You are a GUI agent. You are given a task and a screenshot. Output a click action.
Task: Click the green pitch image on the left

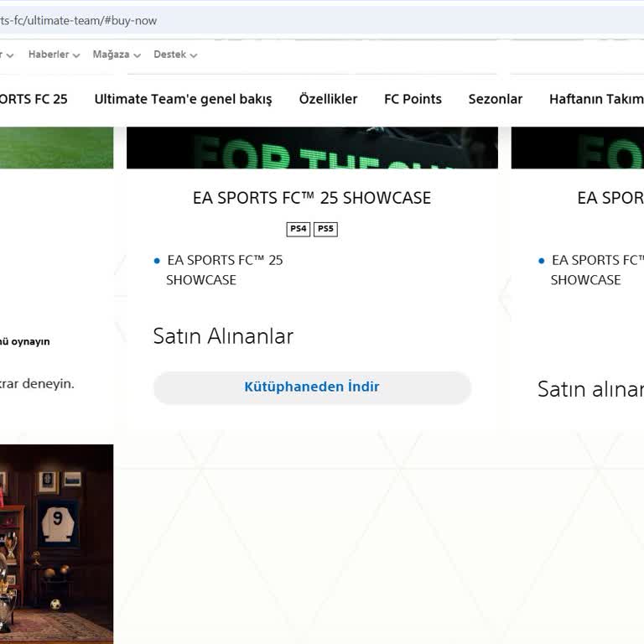[56, 148]
